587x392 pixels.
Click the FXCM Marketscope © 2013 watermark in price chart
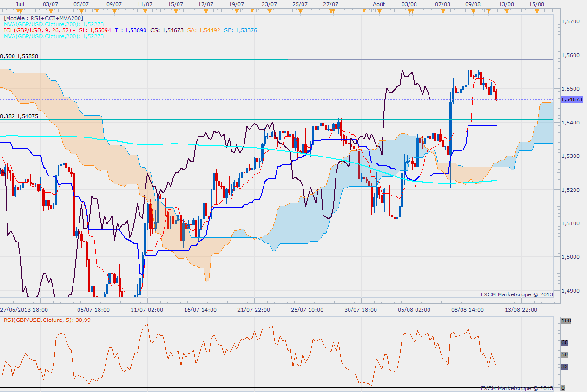tap(517, 294)
